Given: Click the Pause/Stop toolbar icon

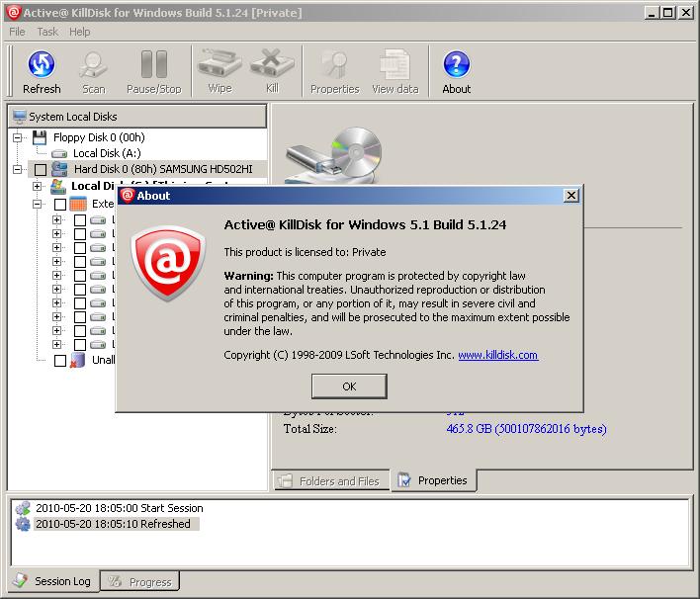Looking at the screenshot, I should click(154, 64).
